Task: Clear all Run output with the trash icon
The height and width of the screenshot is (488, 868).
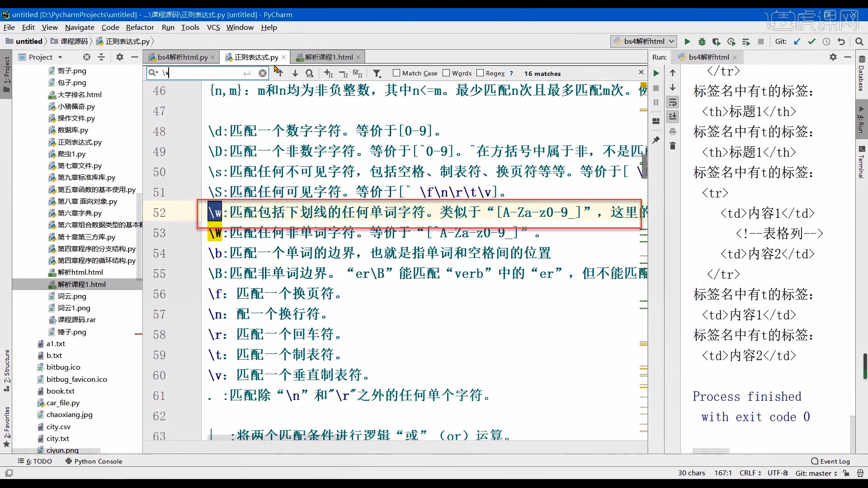Action: coord(673,145)
